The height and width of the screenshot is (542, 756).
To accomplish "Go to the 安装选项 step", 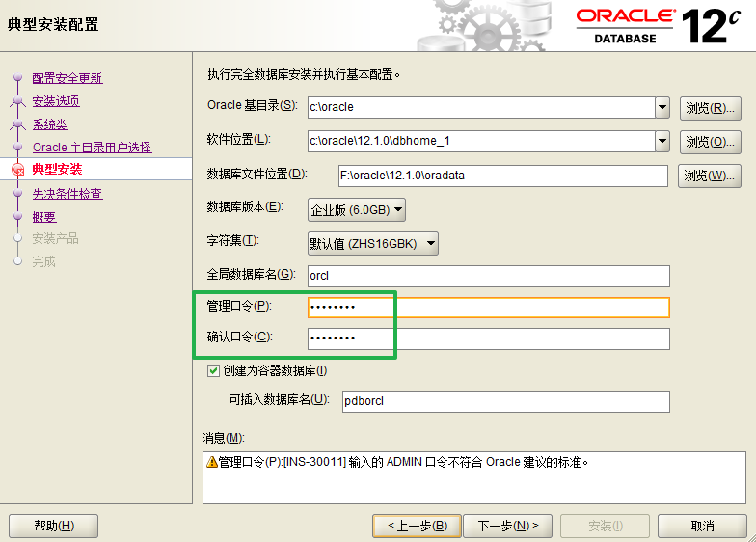I will click(x=56, y=101).
